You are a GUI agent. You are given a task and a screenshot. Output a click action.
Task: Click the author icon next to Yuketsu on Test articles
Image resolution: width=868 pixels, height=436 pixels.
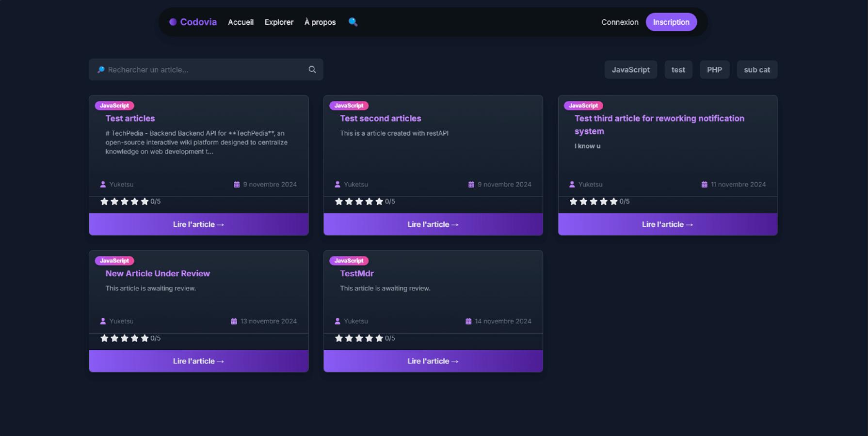[103, 184]
